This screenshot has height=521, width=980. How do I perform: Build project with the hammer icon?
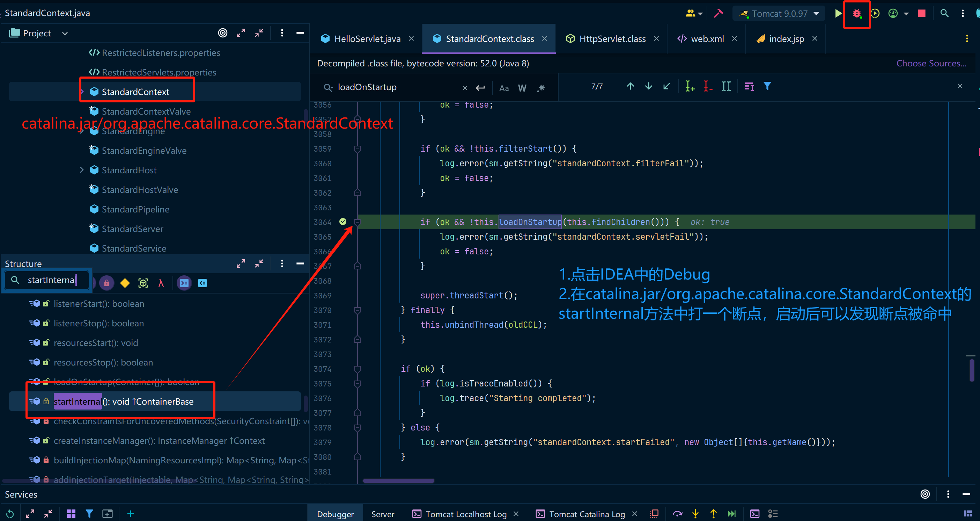[718, 14]
